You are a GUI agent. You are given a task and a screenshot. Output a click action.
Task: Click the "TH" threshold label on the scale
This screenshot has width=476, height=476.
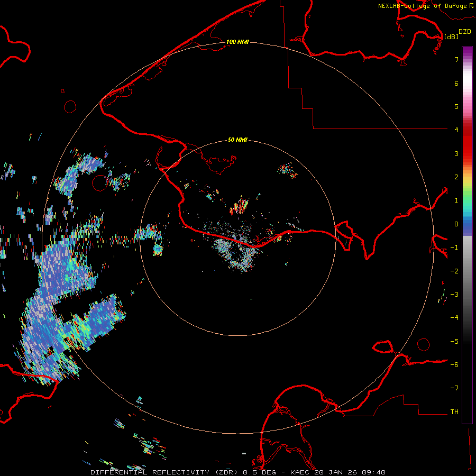[454, 411]
